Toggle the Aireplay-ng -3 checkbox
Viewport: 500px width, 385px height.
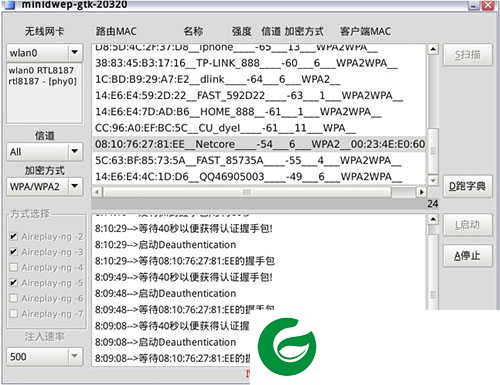[x=13, y=252]
